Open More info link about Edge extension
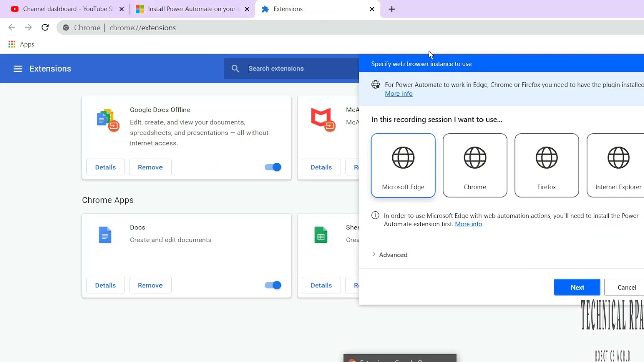Viewport: 644px width, 362px height. click(x=468, y=224)
